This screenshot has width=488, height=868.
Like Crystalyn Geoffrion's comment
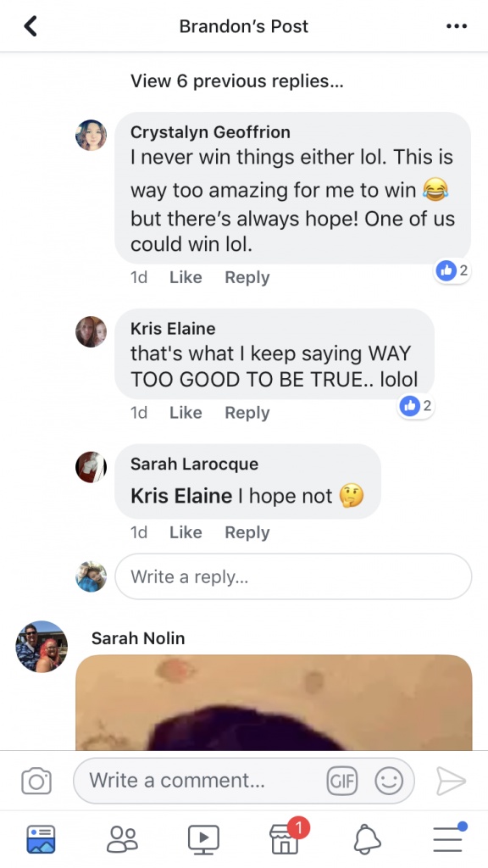(186, 277)
